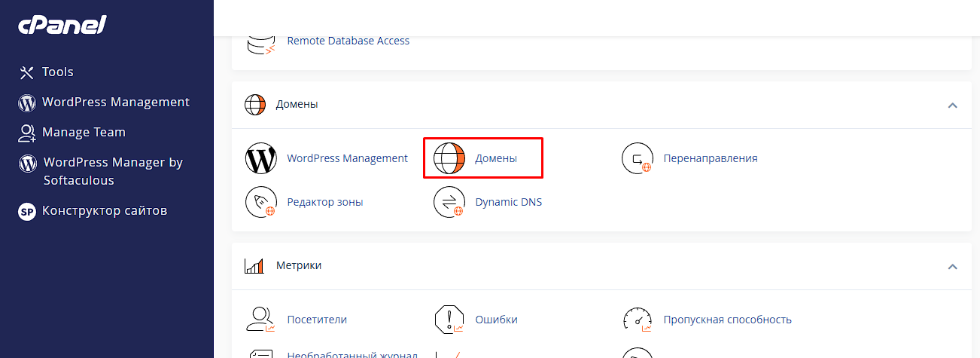Viewport: 980px width, 358px height.
Task: Open WordPress Manager by Softaculous
Action: tap(113, 172)
